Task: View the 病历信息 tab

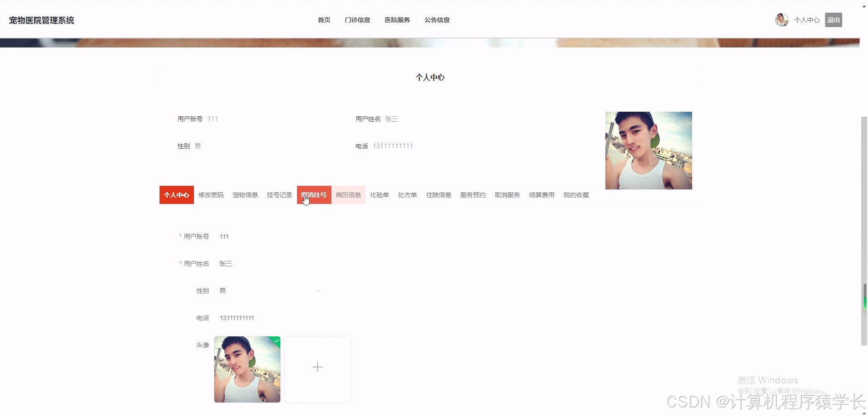Action: [349, 195]
